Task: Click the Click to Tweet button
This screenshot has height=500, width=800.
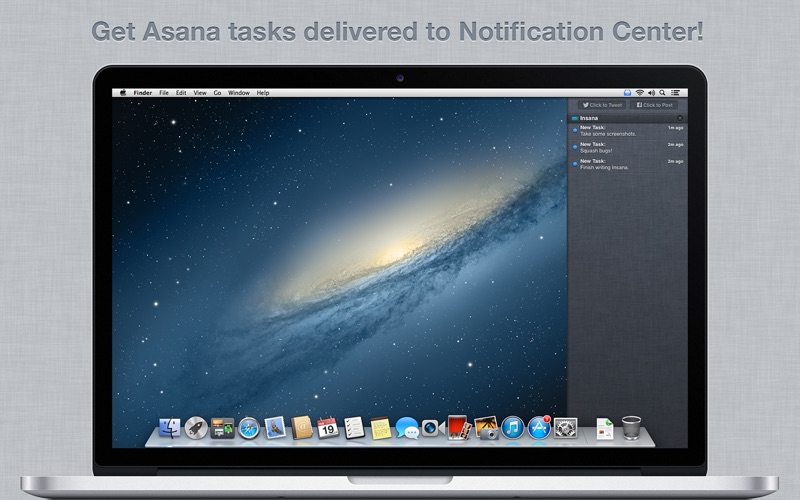Action: 602,105
